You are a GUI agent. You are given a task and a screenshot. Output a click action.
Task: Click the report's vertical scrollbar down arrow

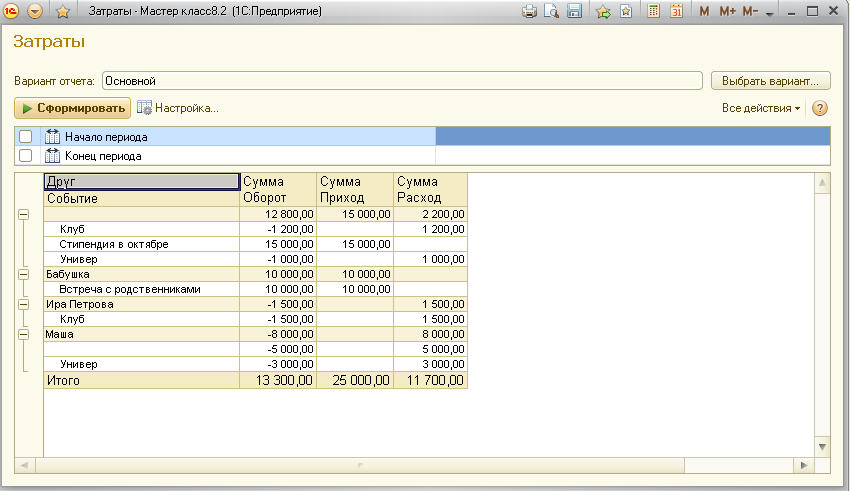(823, 446)
